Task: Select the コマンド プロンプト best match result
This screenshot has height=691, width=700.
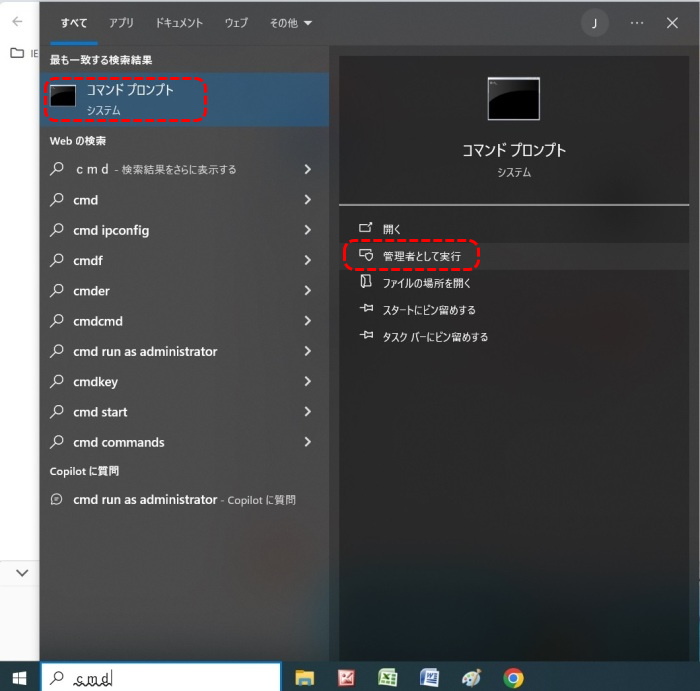Action: point(130,99)
